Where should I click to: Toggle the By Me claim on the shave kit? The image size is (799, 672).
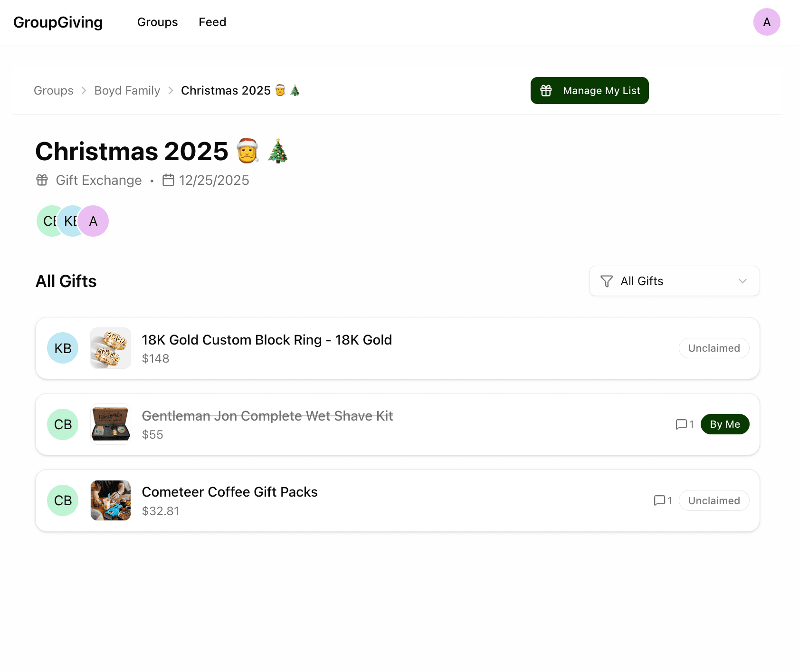tap(725, 424)
